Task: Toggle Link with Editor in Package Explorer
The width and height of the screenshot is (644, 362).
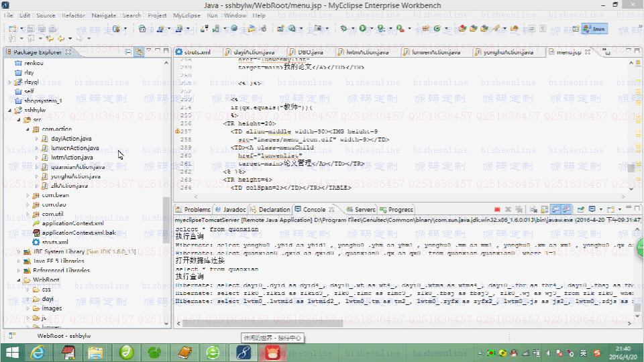Action: [140, 52]
